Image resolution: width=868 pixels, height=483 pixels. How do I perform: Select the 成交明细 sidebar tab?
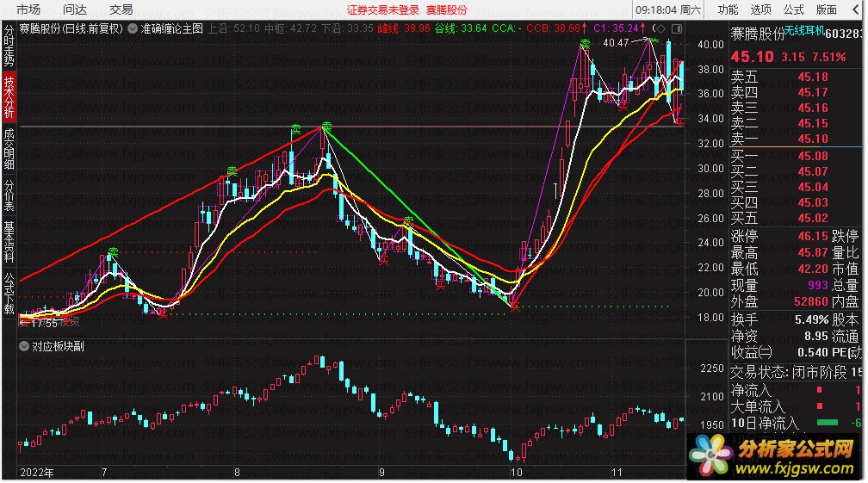tap(9, 149)
